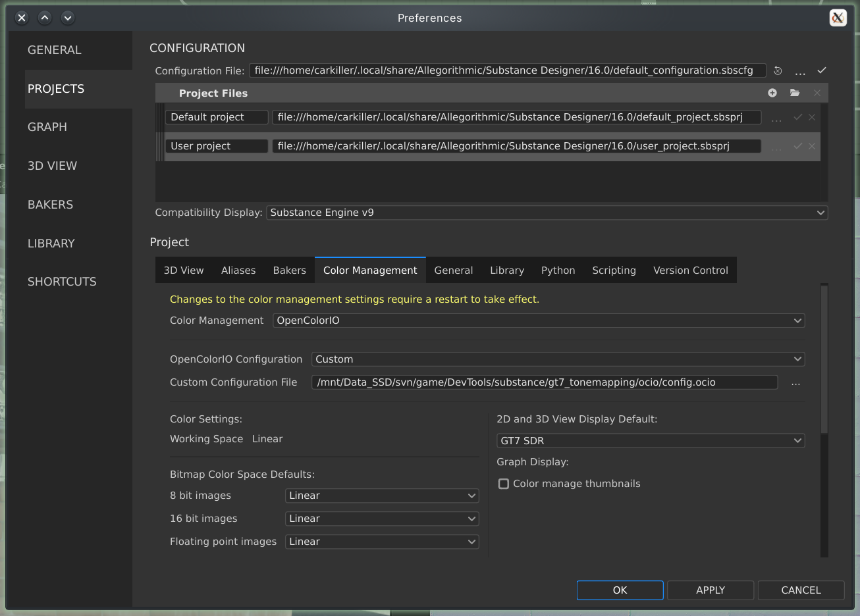Go to the Python tab
Viewport: 860px width, 616px height.
558,270
